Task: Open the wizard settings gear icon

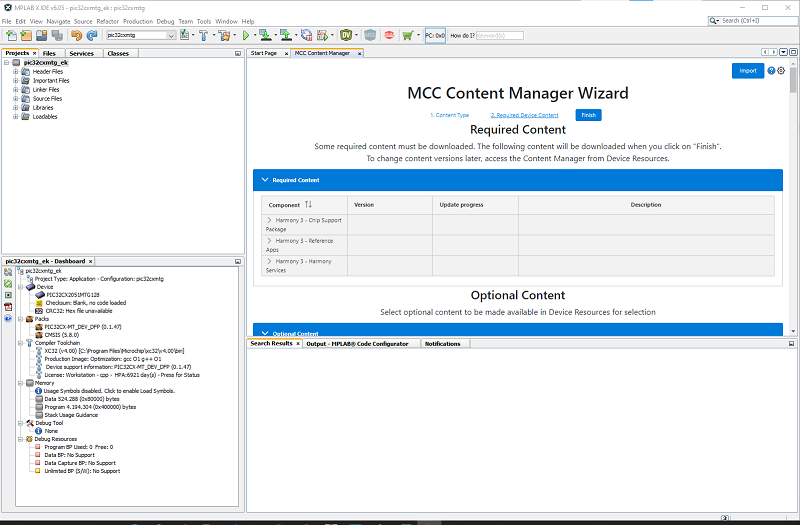Action: coord(781,70)
